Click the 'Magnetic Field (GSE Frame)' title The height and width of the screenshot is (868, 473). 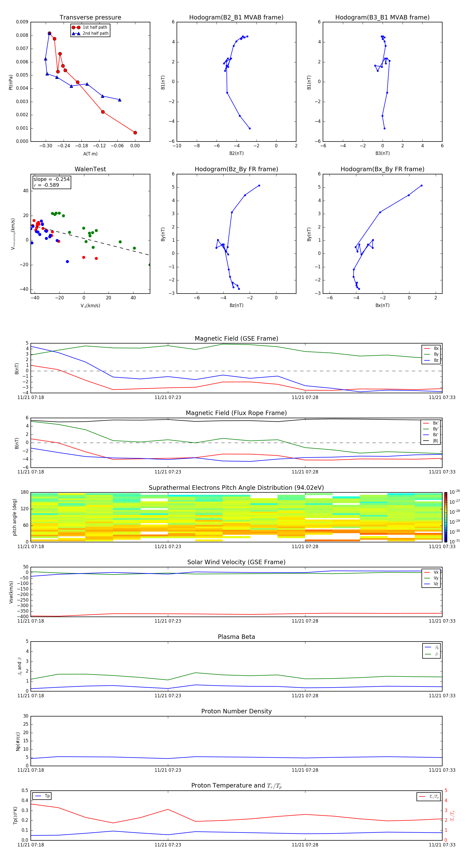point(236,339)
